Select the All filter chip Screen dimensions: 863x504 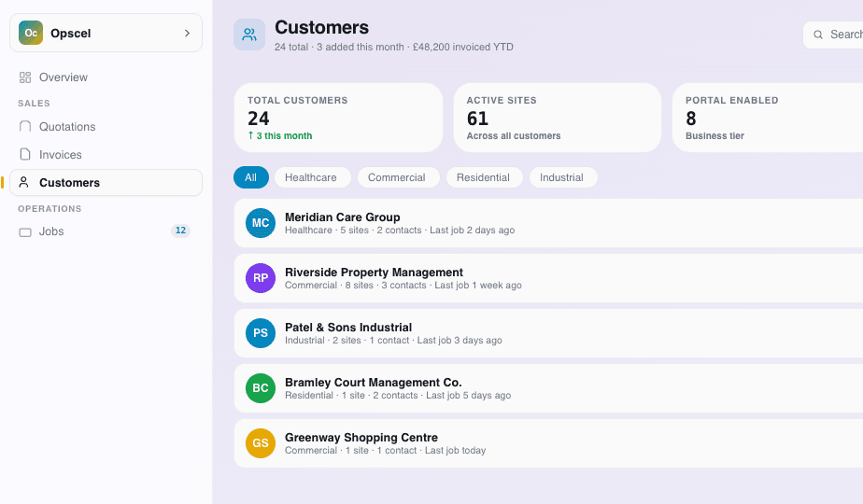click(x=251, y=177)
